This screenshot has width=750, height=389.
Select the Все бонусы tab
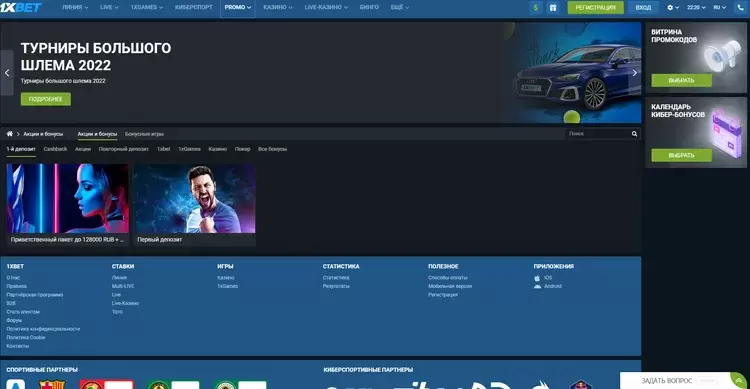273,149
